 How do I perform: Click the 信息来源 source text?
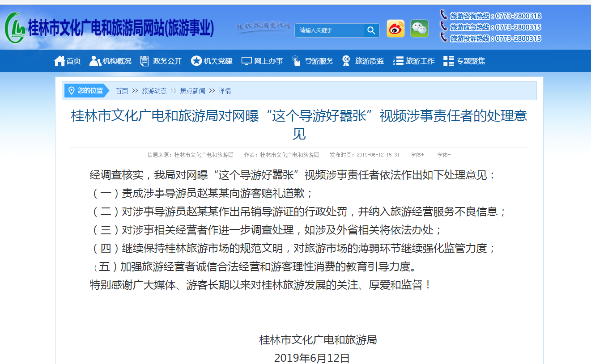tap(191, 155)
